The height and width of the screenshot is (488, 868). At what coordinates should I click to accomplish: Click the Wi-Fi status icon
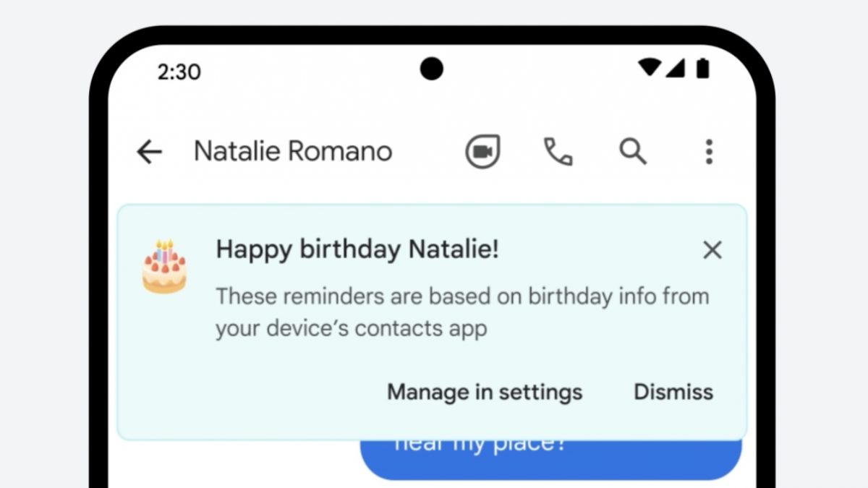point(649,69)
